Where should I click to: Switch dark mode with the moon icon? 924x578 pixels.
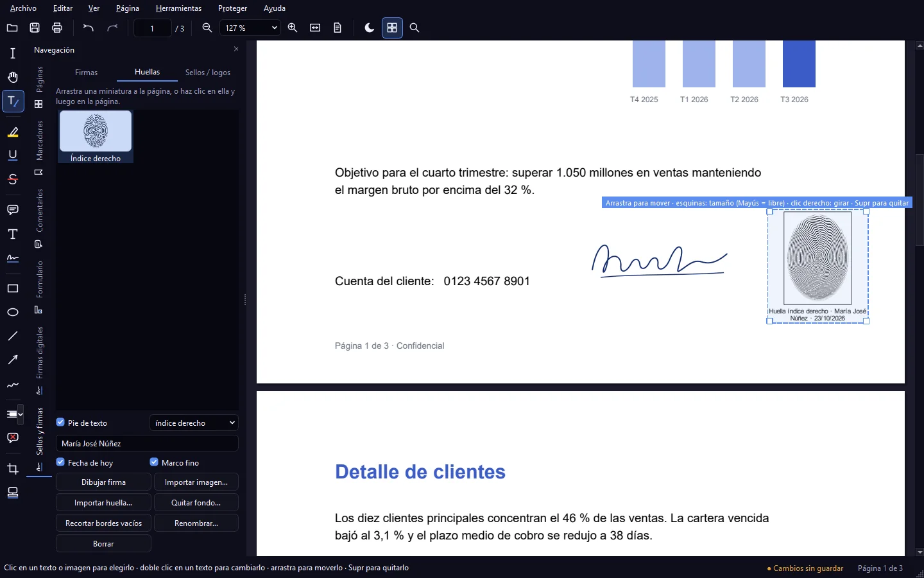click(x=369, y=28)
